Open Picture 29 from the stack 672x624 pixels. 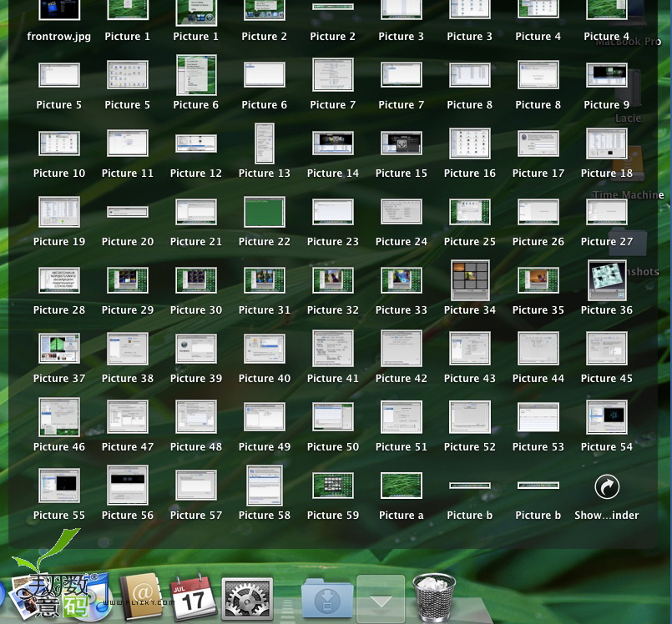click(x=127, y=280)
